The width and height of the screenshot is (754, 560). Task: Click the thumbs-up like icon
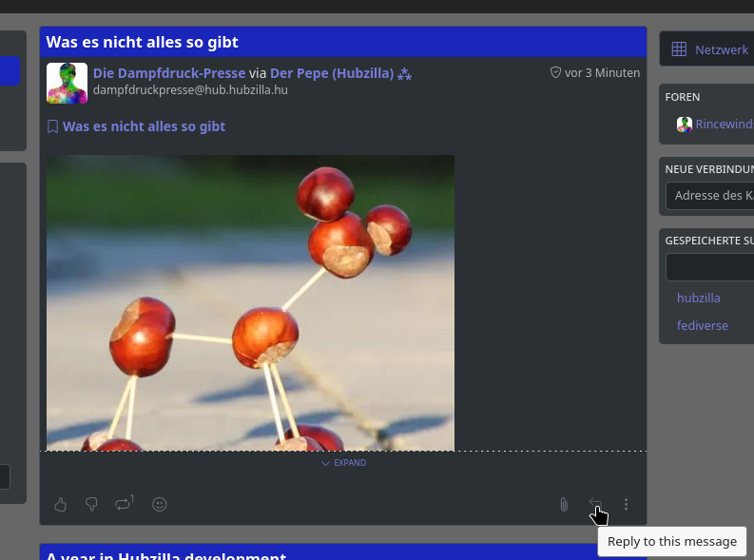click(x=61, y=505)
